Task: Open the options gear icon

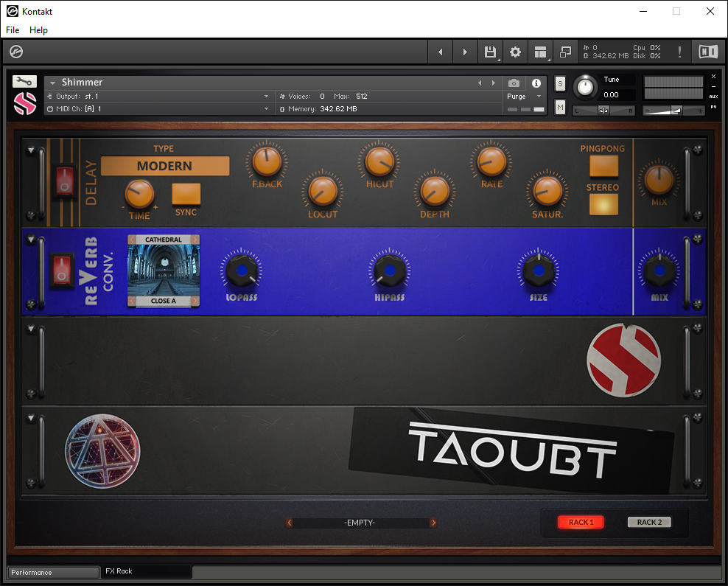Action: point(515,52)
